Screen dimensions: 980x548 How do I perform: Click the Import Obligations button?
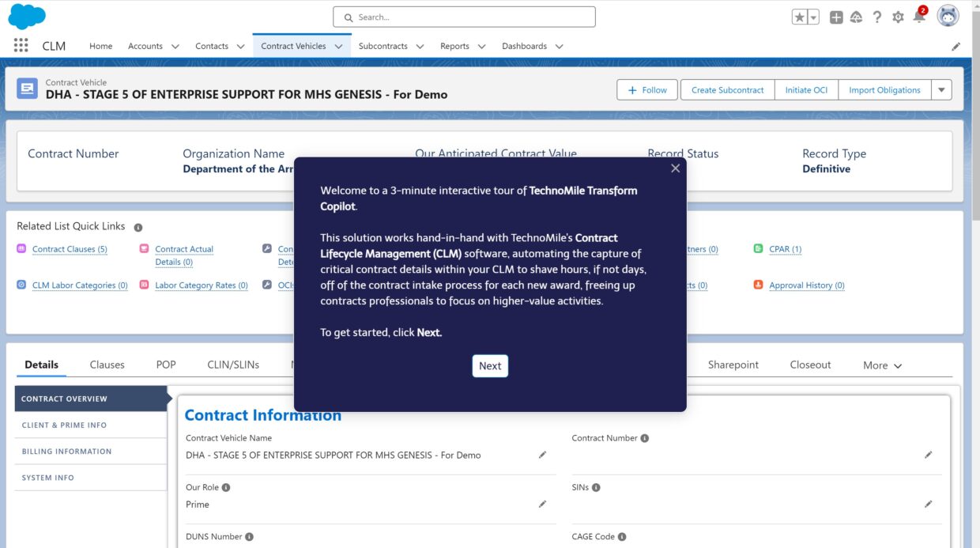point(884,90)
